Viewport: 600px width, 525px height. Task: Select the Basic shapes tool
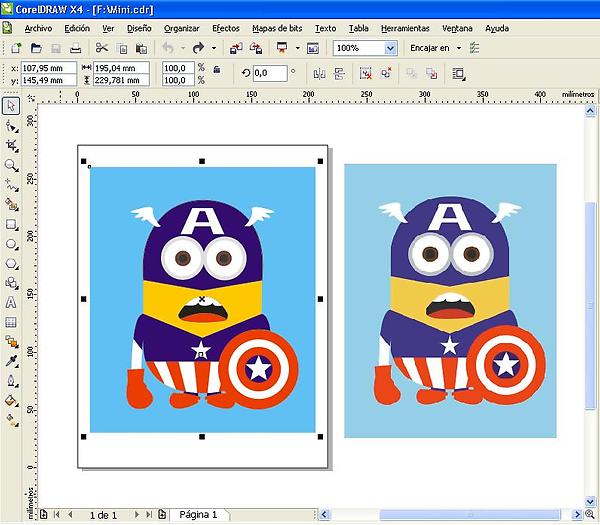pos(11,283)
